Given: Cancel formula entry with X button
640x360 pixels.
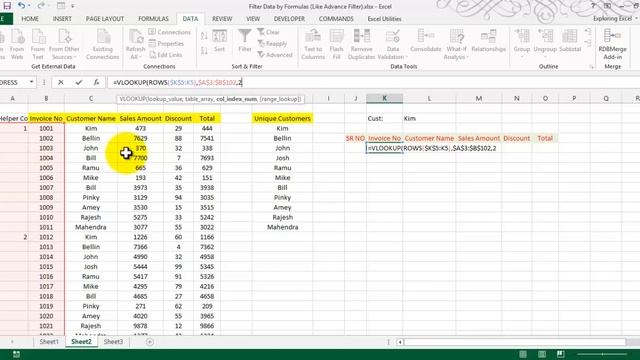Looking at the screenshot, I should [61, 82].
